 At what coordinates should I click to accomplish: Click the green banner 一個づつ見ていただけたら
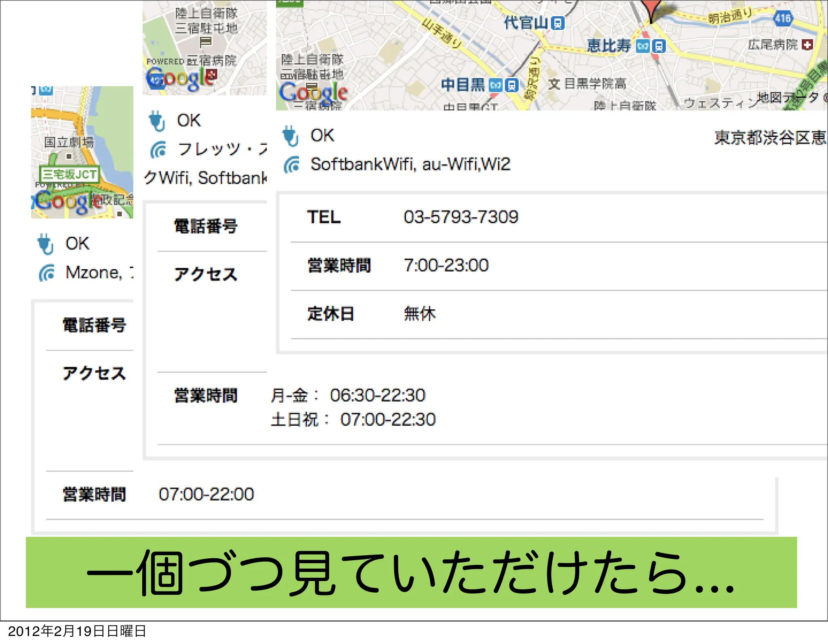411,572
